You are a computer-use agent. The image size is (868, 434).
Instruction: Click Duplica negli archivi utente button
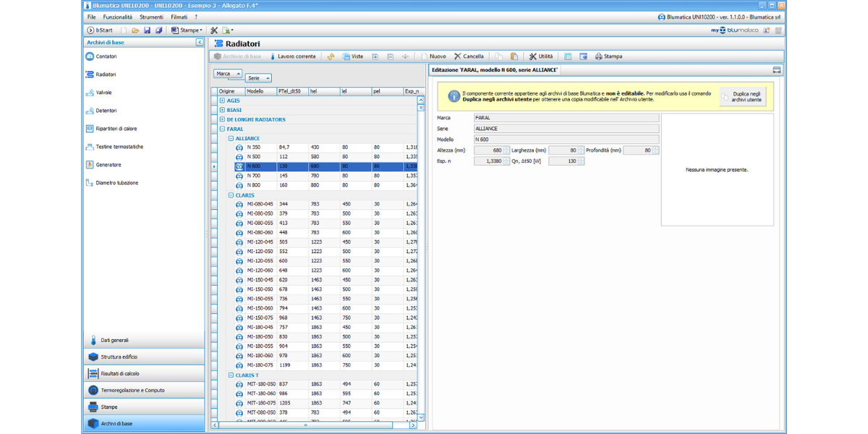(x=742, y=97)
